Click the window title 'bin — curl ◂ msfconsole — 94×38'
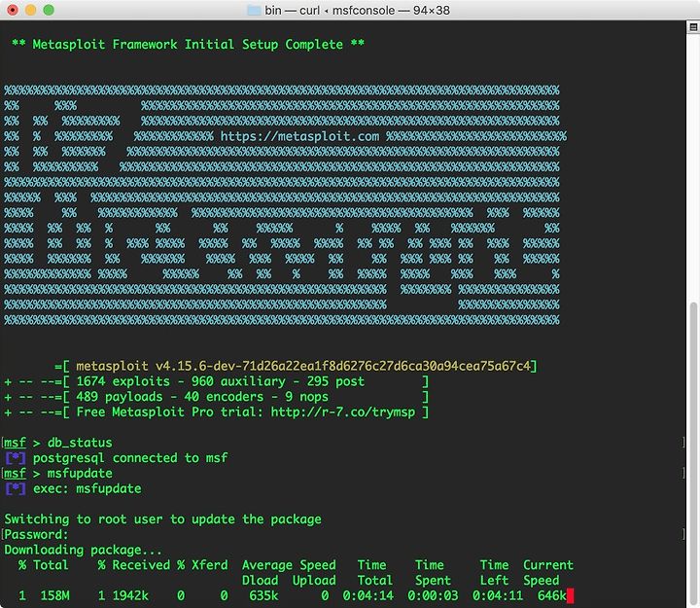700x608 pixels. pyautogui.click(x=357, y=11)
